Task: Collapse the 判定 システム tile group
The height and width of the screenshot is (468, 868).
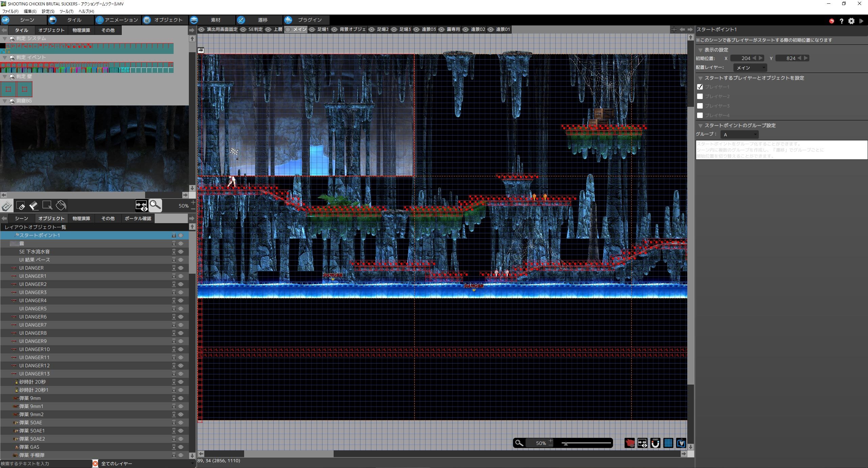Action: 5,39
